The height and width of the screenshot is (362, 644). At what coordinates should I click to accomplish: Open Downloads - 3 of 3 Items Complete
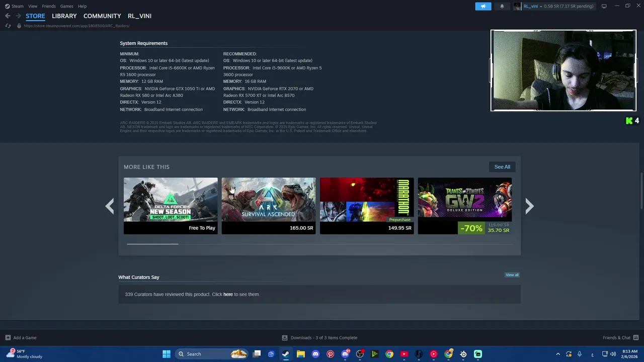pos(324,337)
